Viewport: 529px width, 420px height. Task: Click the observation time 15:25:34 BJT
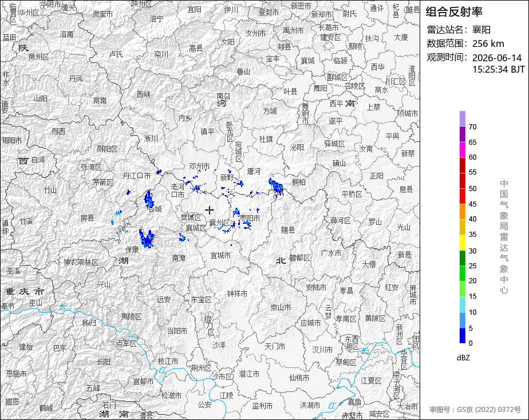(x=499, y=69)
